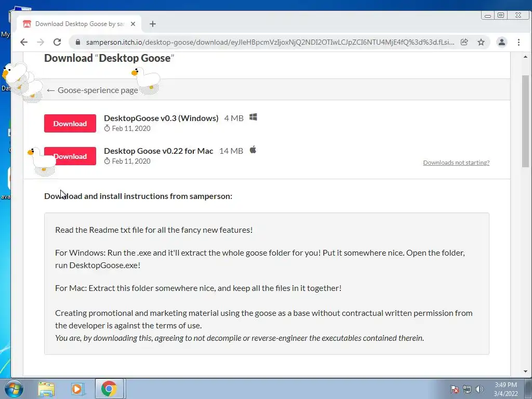
Task: Click the Apple logo platform icon
Action: pos(253,150)
